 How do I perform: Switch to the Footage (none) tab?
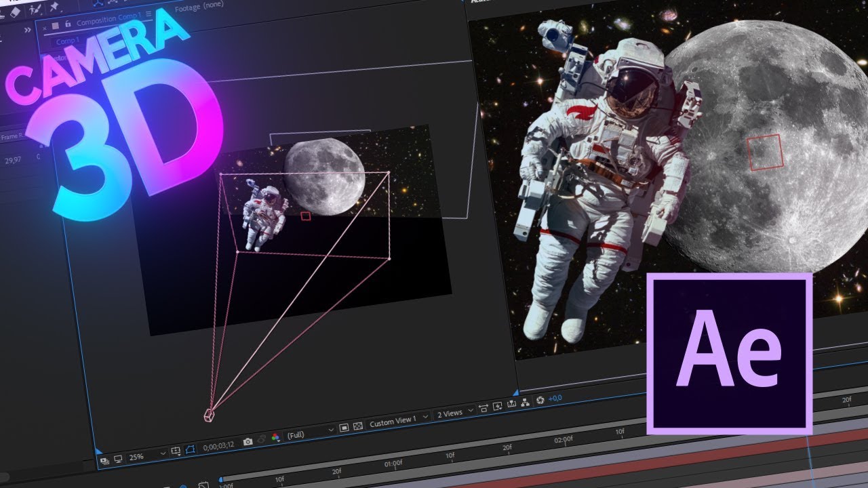click(x=200, y=7)
